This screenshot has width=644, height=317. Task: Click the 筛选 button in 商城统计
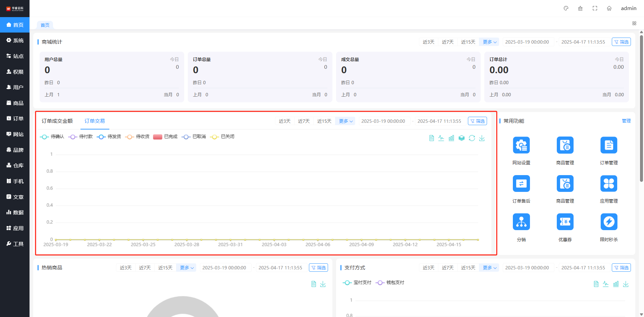621,42
